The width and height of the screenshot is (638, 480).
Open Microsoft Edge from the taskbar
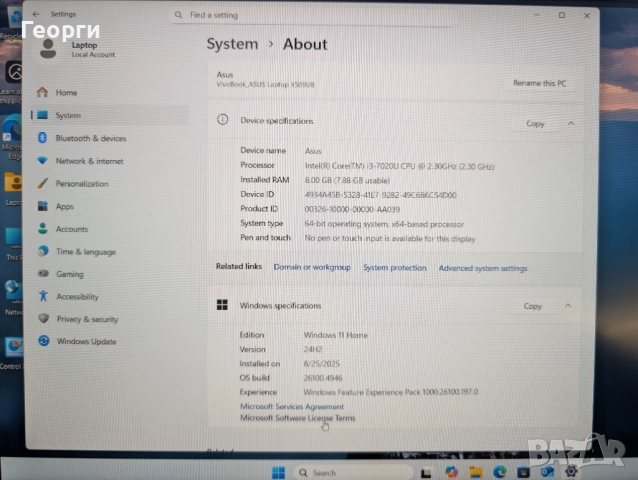pos(500,472)
